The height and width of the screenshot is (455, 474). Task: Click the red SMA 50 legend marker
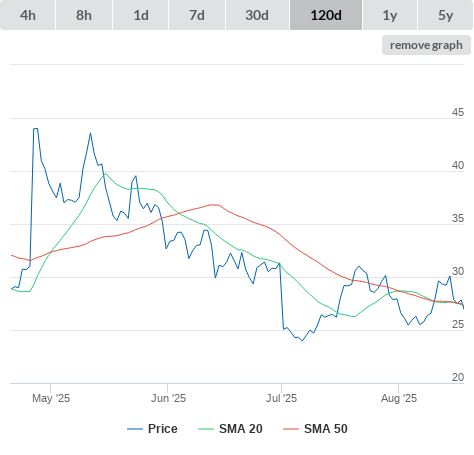click(x=291, y=429)
